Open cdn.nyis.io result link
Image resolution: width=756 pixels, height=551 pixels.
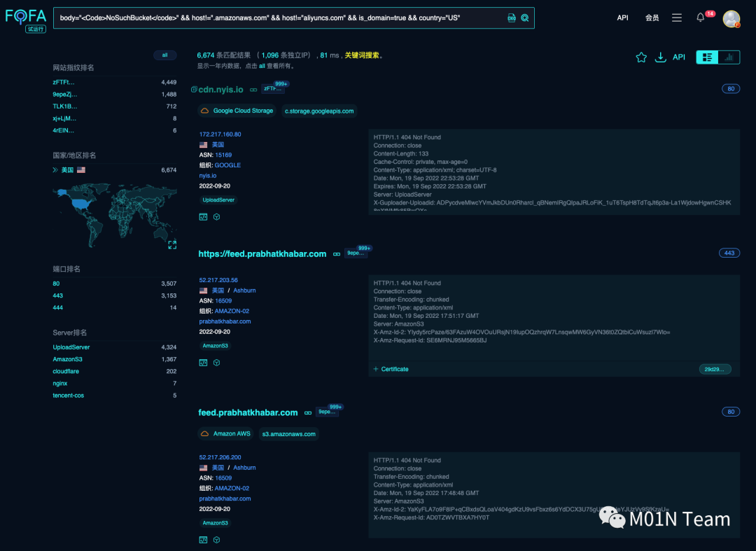coord(220,90)
